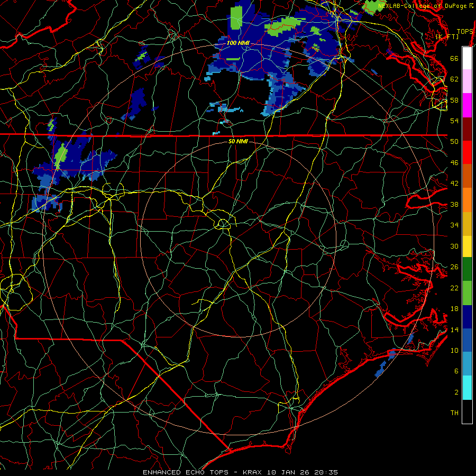Click the '38' legend value label
This screenshot has height=476, width=476.
(454, 205)
